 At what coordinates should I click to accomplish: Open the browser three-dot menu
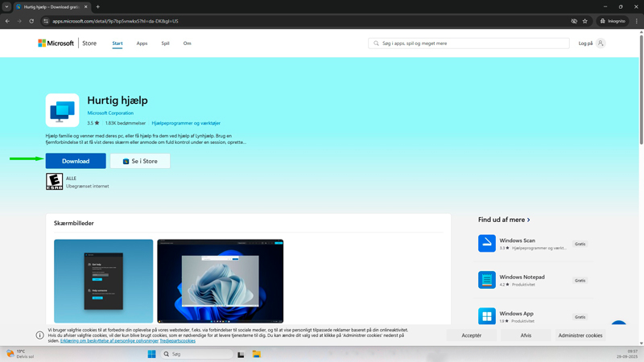tap(637, 21)
